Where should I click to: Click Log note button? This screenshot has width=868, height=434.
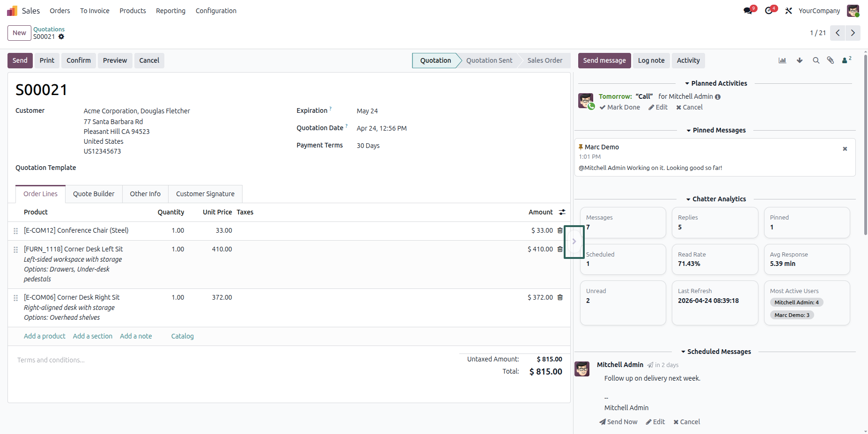pyautogui.click(x=651, y=60)
